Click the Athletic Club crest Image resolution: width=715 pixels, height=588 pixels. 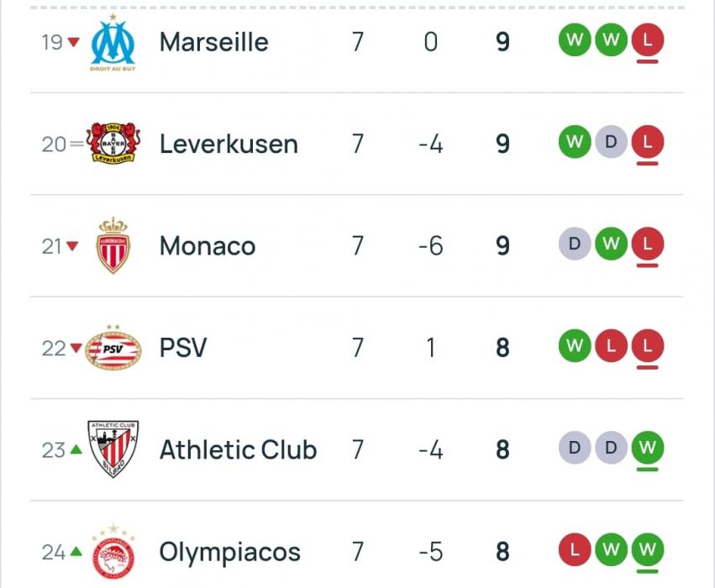coord(113,449)
